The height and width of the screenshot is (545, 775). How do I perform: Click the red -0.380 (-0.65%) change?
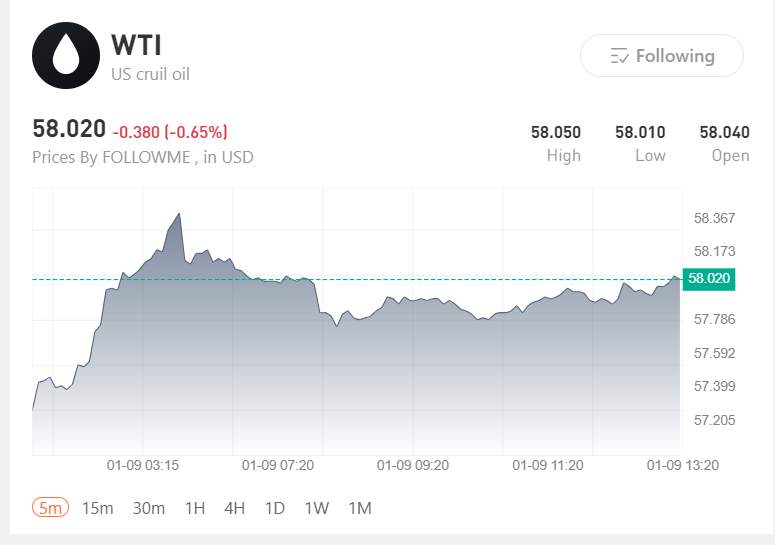pyautogui.click(x=170, y=131)
